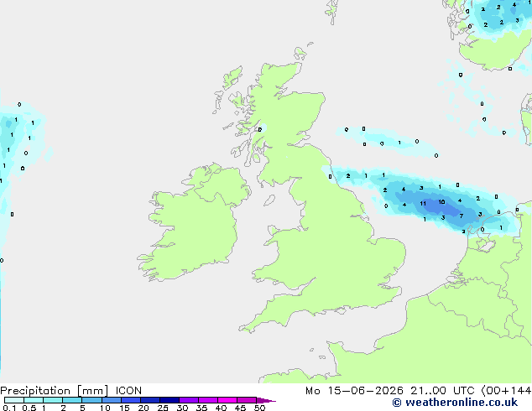Click the 45–50 mm legend swatch
Viewport: 532px width, 411px height.
tap(247, 400)
